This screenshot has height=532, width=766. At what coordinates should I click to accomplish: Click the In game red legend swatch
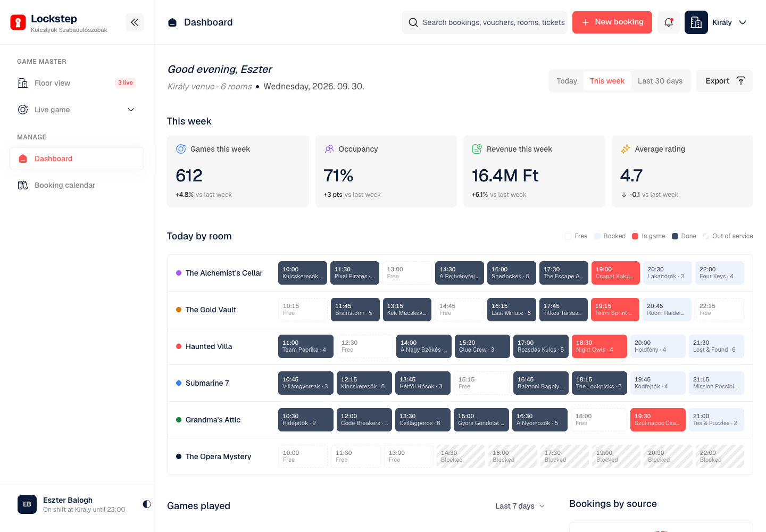(x=635, y=236)
